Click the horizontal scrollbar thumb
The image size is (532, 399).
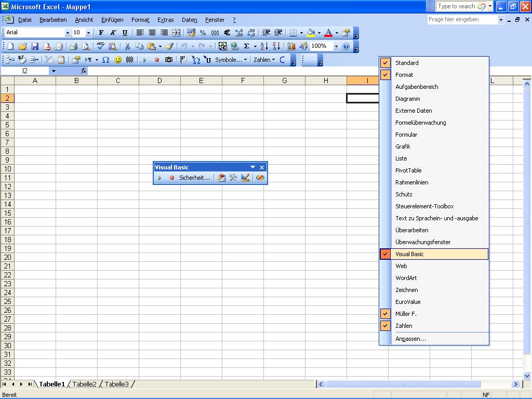click(x=403, y=384)
